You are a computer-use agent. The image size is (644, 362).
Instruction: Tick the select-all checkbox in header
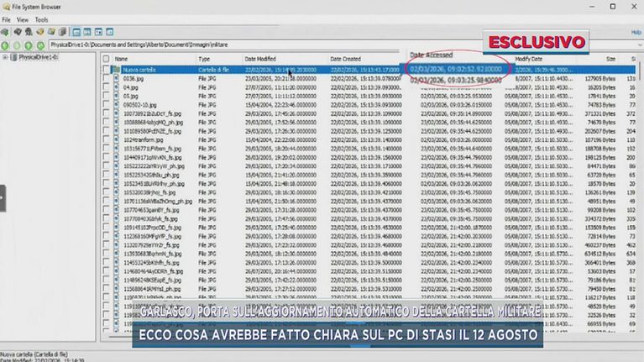click(x=106, y=59)
